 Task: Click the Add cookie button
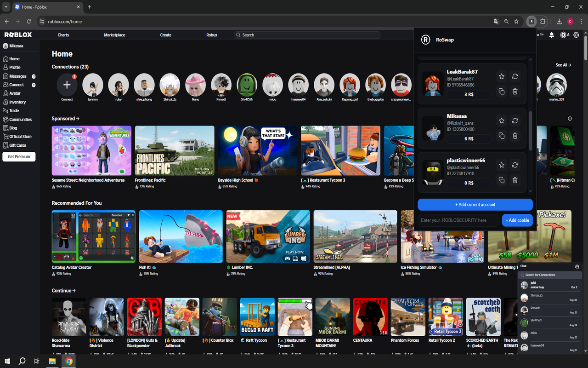pos(517,220)
